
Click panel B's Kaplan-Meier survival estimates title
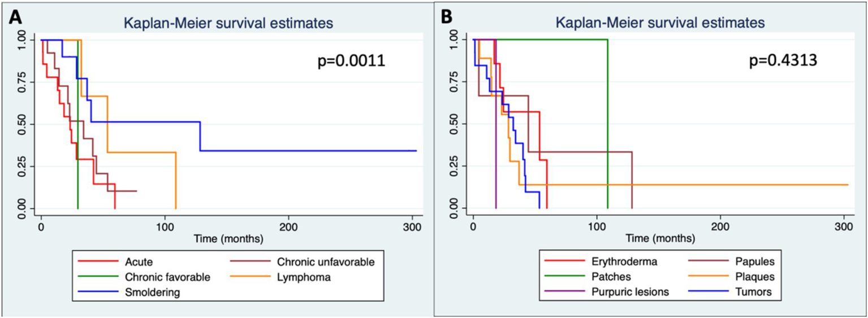coord(660,23)
